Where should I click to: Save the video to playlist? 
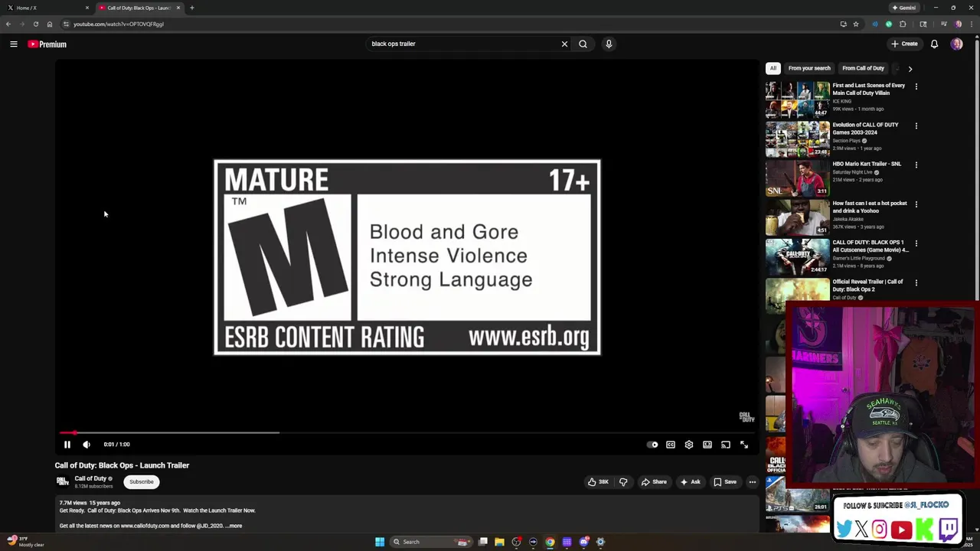(x=725, y=482)
